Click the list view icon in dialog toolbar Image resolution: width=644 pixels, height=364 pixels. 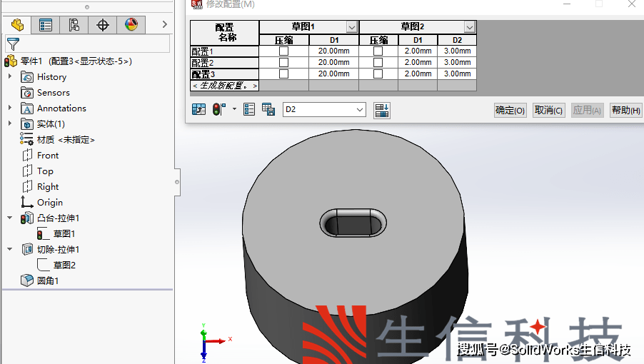click(x=249, y=109)
